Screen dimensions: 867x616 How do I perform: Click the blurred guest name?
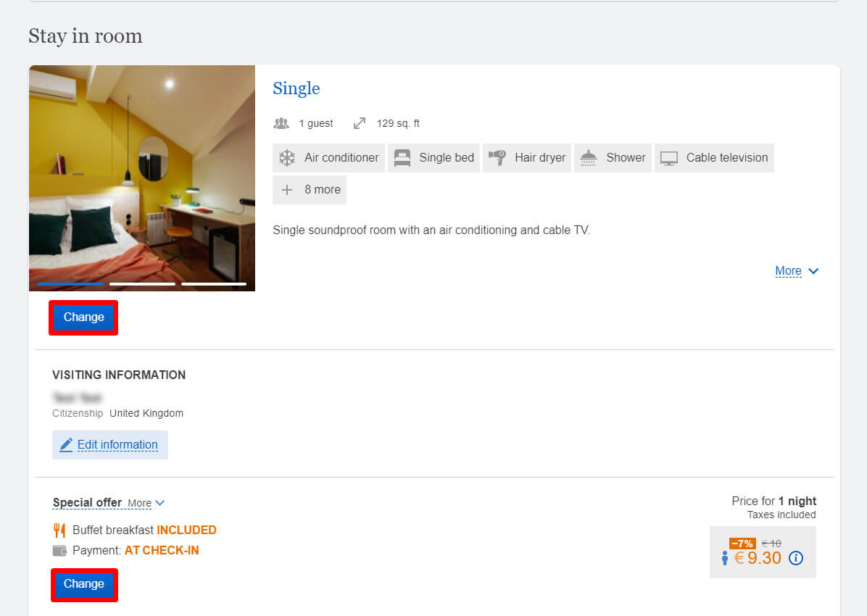[x=78, y=397]
